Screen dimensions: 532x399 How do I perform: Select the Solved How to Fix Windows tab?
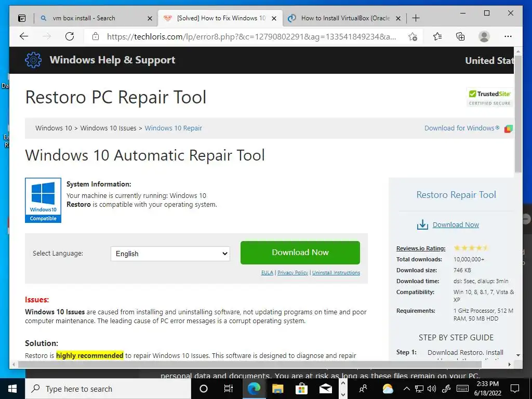point(220,18)
